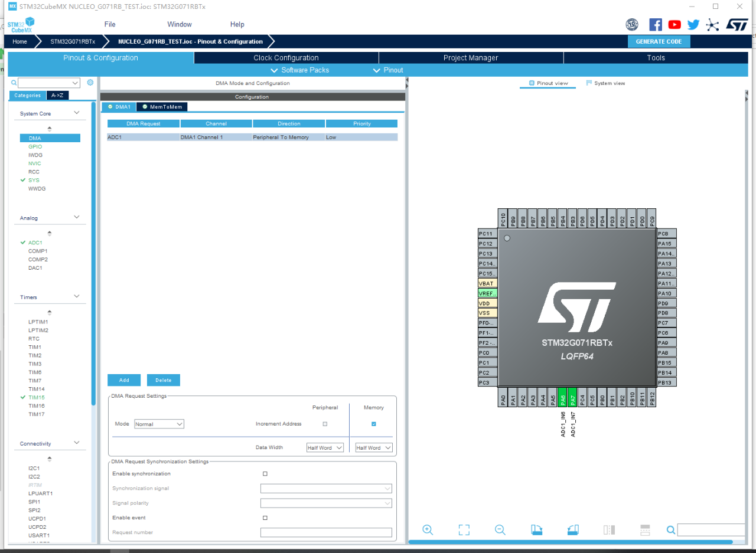Click the GENERATE CODE button
This screenshot has height=553, width=756.
[x=659, y=41]
